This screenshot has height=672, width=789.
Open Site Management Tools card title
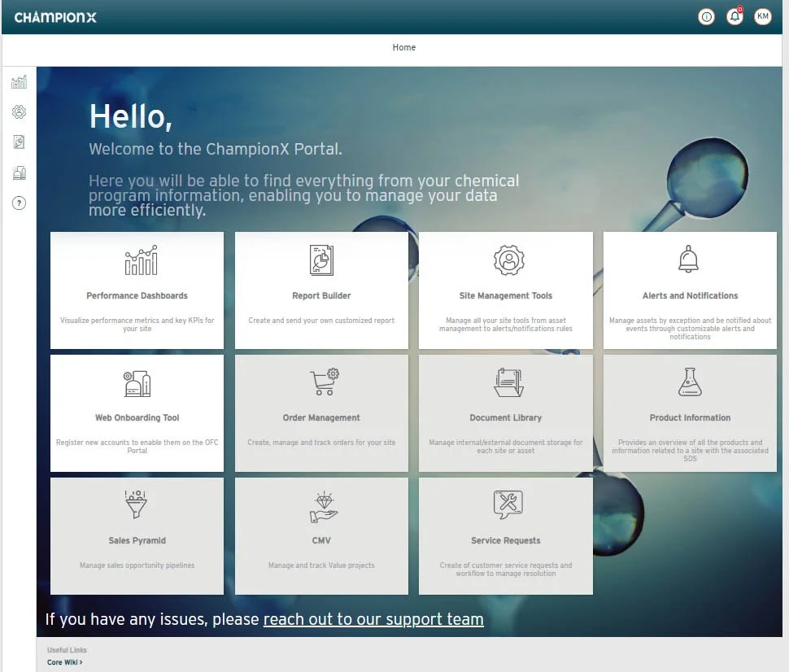pyautogui.click(x=506, y=295)
